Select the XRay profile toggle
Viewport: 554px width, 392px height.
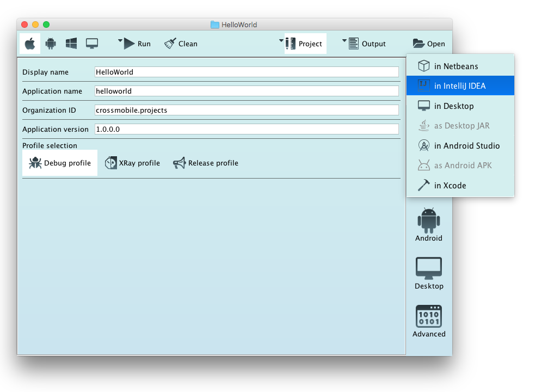(x=132, y=163)
